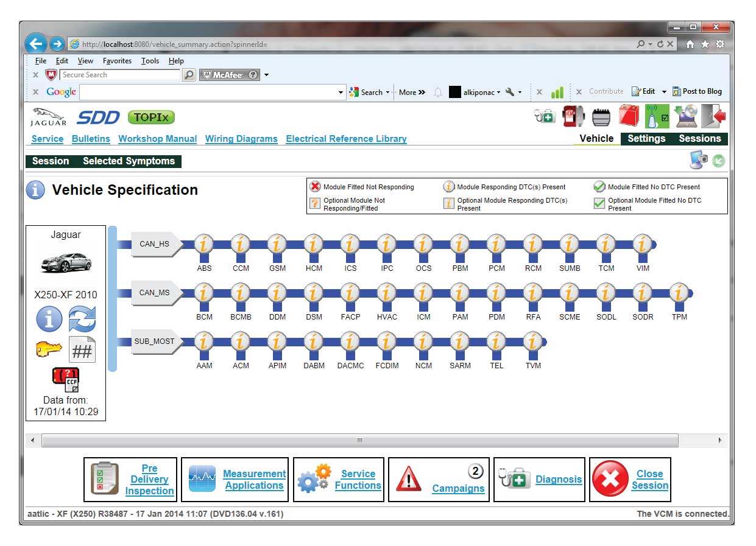Viewport: 756px width, 546px height.
Task: Click the TCM module status icon
Action: (x=606, y=245)
